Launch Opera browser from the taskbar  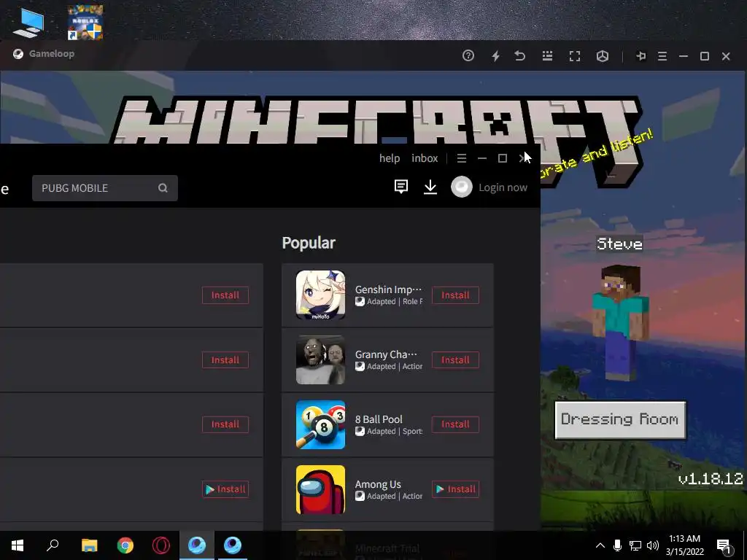click(161, 545)
